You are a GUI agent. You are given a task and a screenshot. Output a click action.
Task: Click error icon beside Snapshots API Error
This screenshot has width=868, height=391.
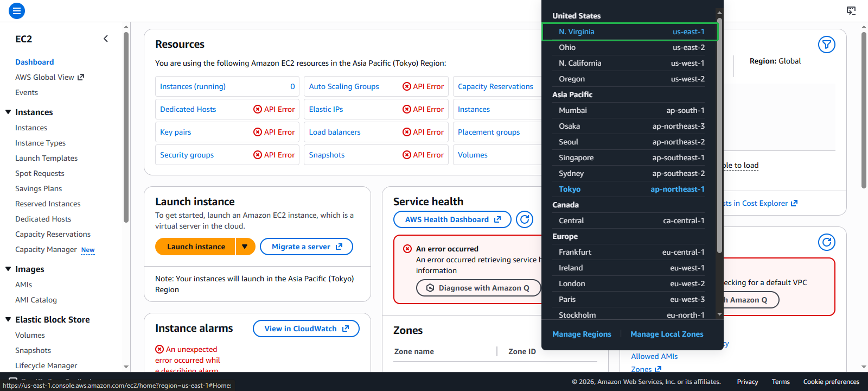407,155
